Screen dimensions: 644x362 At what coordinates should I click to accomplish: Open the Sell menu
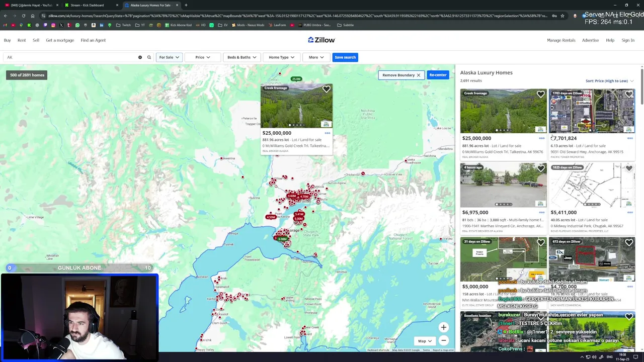click(36, 40)
